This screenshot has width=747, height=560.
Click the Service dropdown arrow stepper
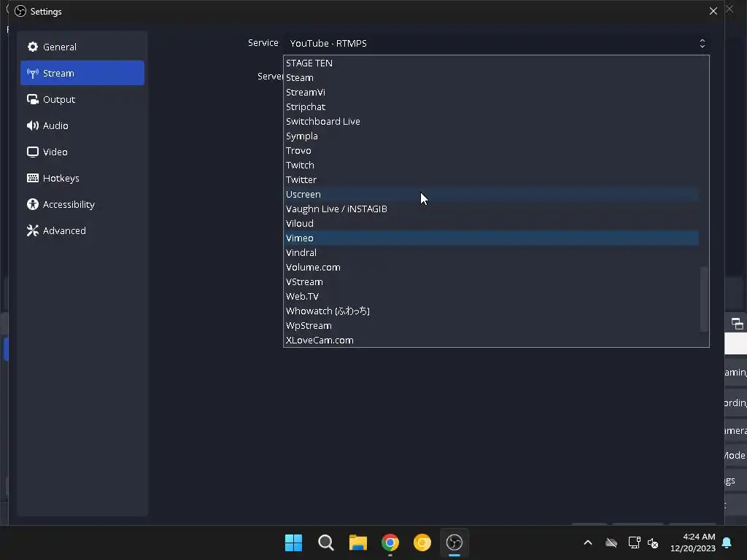click(x=702, y=43)
